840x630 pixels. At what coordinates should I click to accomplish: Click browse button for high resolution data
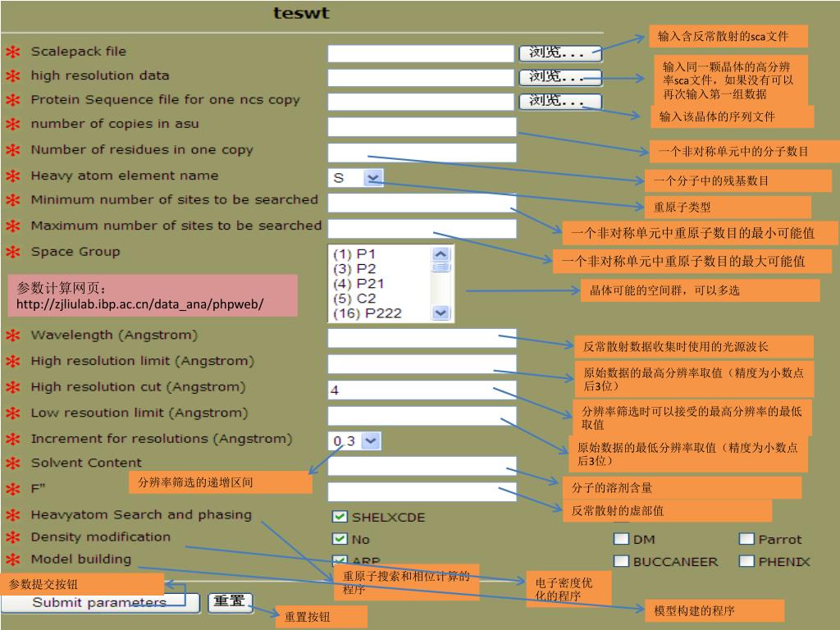click(x=560, y=77)
